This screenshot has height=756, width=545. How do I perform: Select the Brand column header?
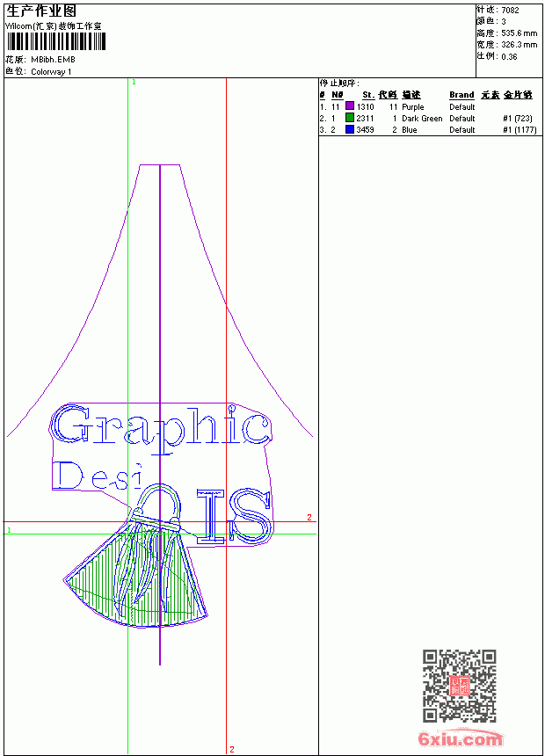click(461, 95)
